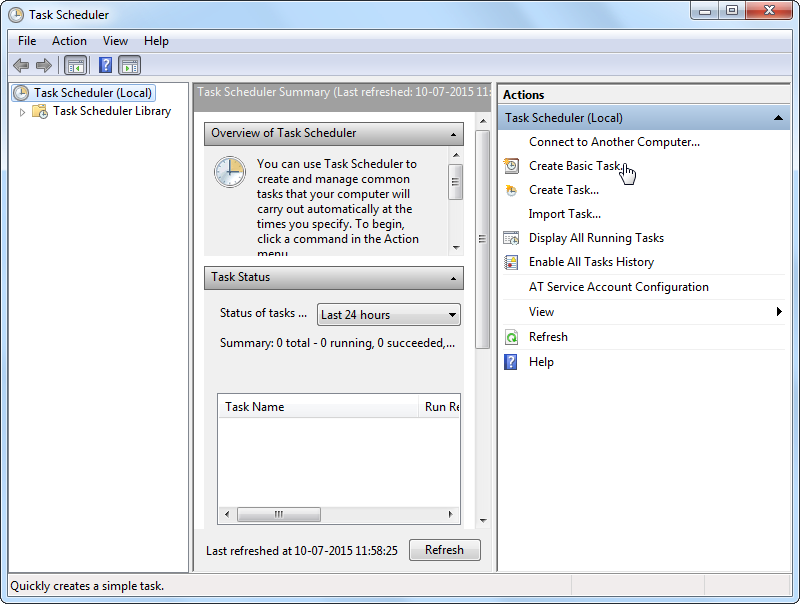This screenshot has height=604, width=800.
Task: Click the Display All Running Tasks icon
Action: click(511, 238)
